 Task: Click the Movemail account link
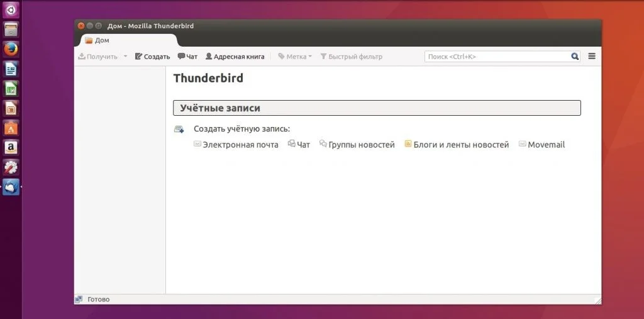tap(541, 145)
